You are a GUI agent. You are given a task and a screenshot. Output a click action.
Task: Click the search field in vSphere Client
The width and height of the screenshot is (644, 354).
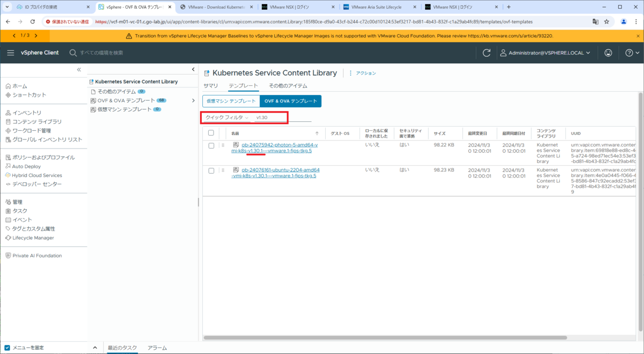click(x=102, y=53)
